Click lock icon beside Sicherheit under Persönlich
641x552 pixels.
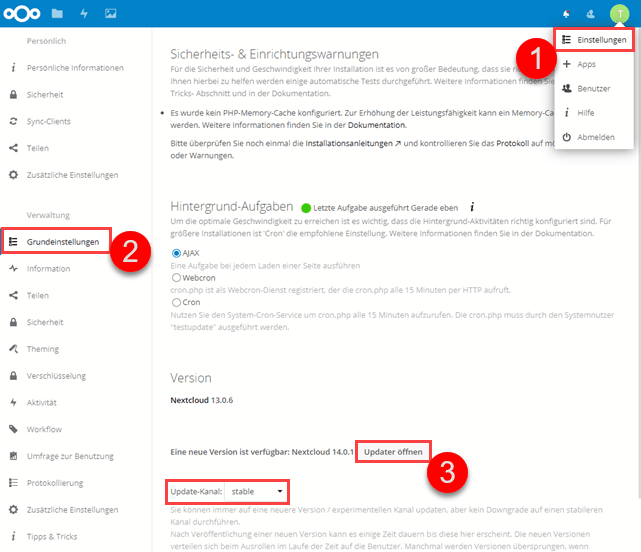[x=13, y=94]
